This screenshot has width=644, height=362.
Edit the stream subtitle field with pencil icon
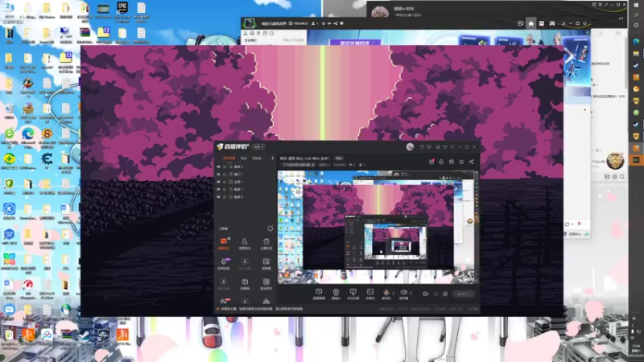coord(298,165)
